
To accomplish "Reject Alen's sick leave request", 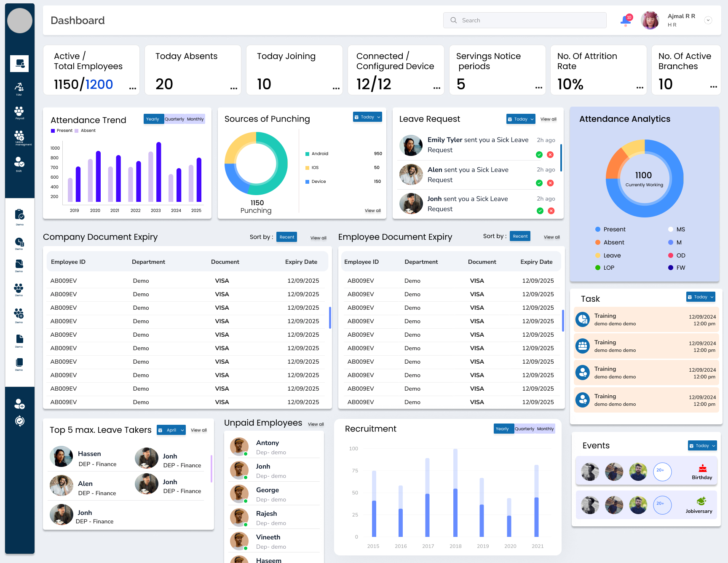I will [550, 183].
